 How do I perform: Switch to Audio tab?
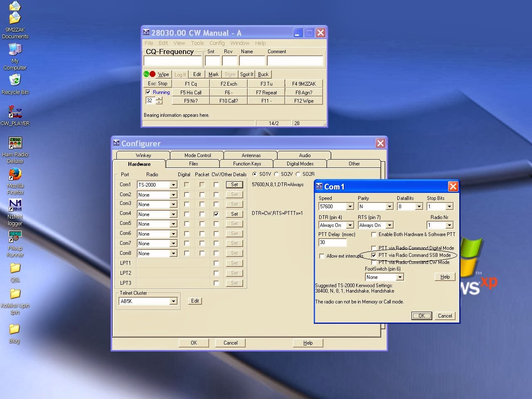[x=305, y=155]
